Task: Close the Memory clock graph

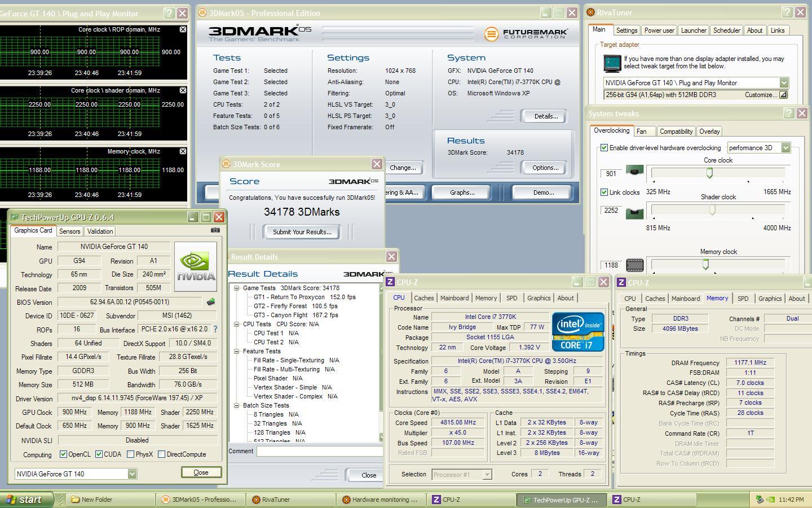Action: [x=183, y=151]
